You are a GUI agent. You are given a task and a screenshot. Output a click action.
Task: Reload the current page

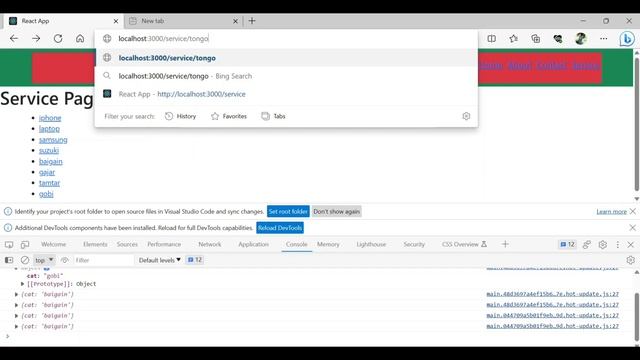point(58,38)
